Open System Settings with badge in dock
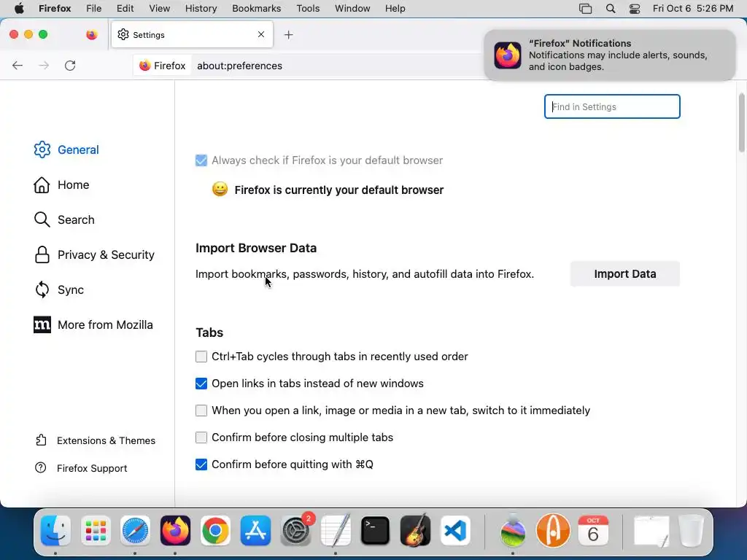This screenshot has height=560, width=747. 296,531
